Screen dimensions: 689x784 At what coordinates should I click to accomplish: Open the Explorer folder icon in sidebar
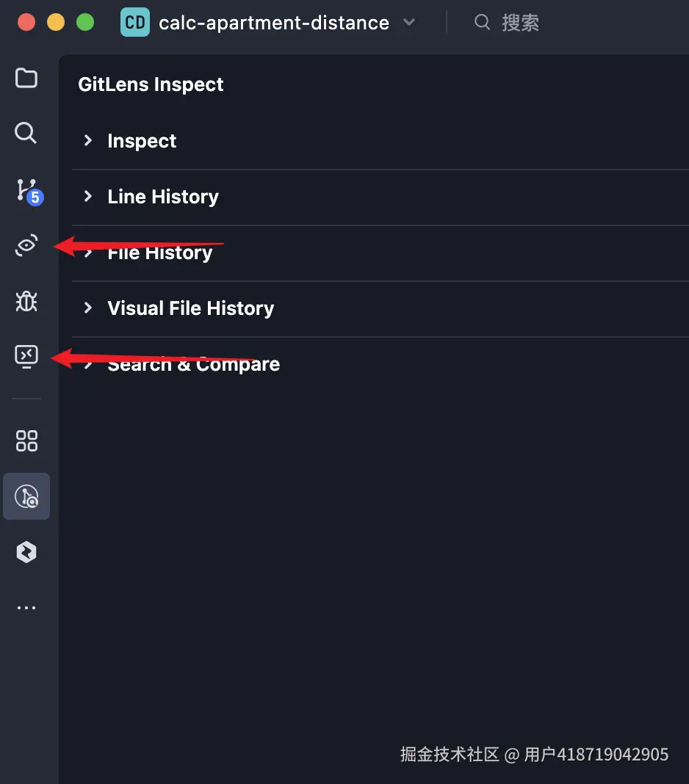[x=26, y=78]
